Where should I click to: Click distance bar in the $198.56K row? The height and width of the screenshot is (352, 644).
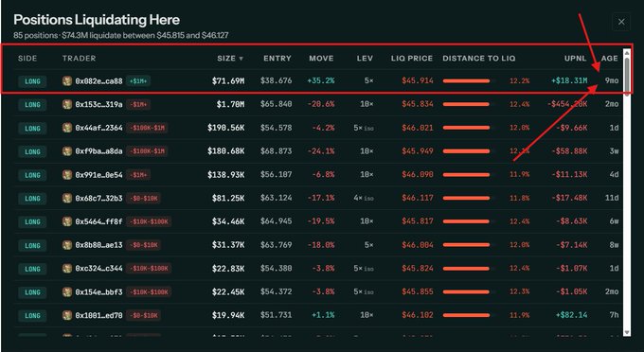(x=466, y=128)
